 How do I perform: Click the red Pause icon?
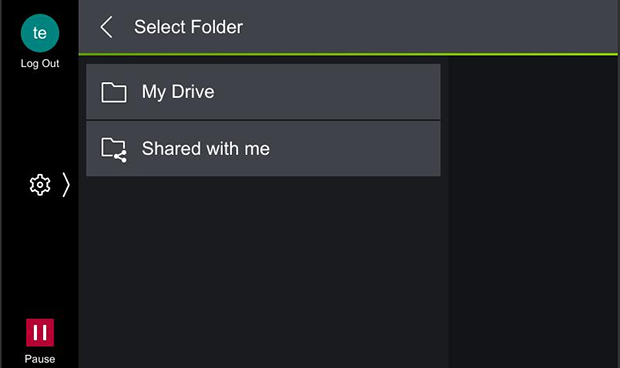[40, 332]
